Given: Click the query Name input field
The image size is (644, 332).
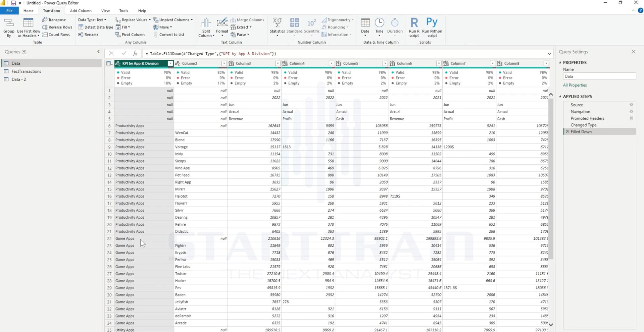Looking at the screenshot, I should (x=599, y=76).
